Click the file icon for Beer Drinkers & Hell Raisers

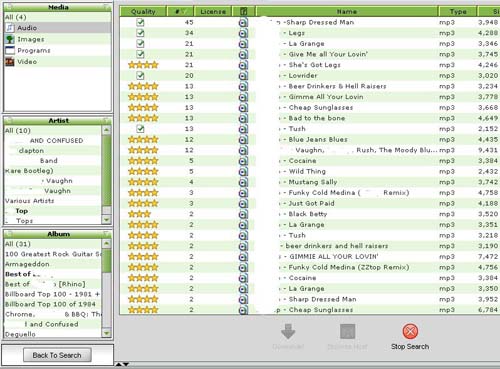pos(243,86)
